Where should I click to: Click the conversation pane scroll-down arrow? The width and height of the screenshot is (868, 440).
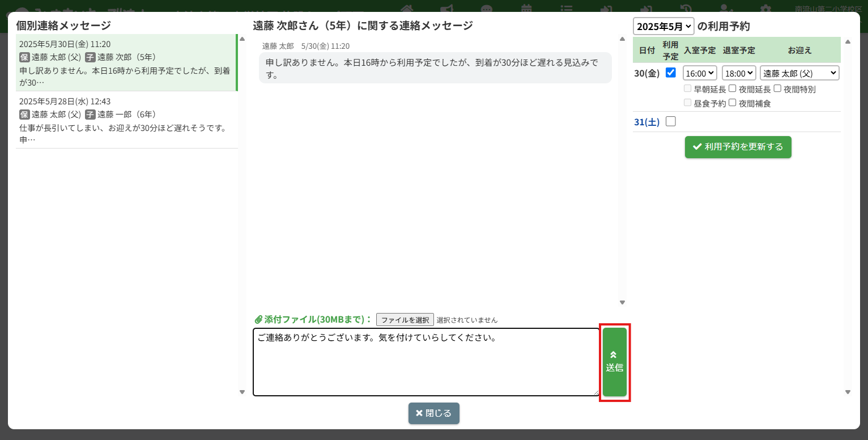point(622,302)
